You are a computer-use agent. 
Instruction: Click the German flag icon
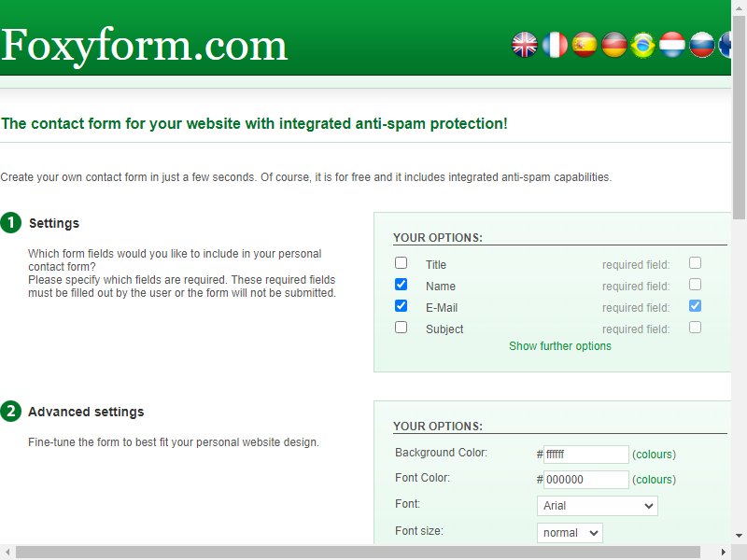(x=614, y=45)
